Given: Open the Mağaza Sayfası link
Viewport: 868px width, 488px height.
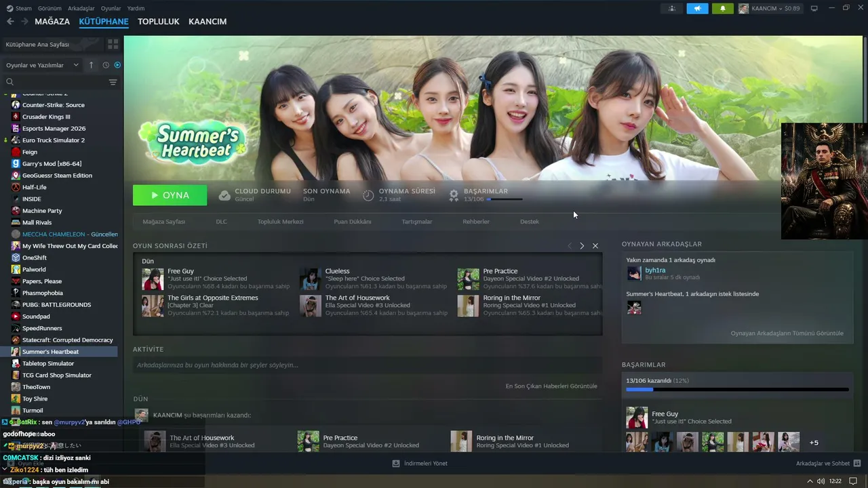Looking at the screenshot, I should point(163,222).
